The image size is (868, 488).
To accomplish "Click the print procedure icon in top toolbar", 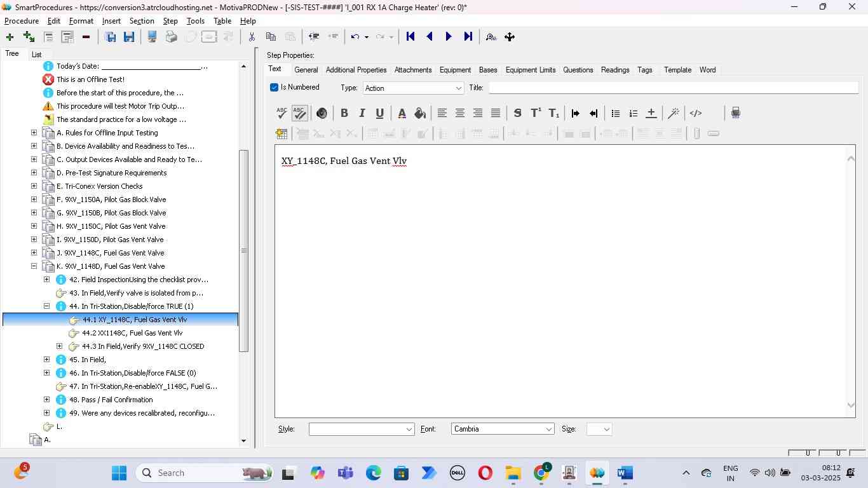I will click(171, 37).
